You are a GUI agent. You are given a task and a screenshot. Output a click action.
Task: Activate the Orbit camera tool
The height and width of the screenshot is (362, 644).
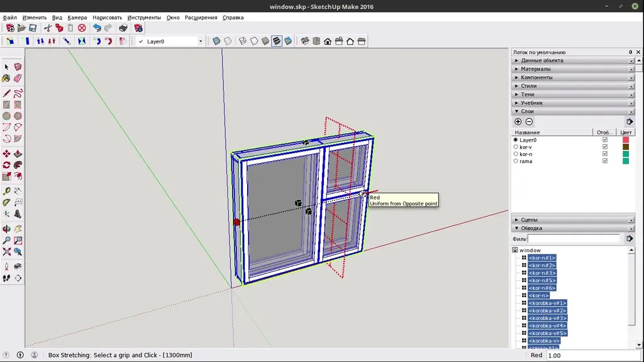click(x=6, y=229)
